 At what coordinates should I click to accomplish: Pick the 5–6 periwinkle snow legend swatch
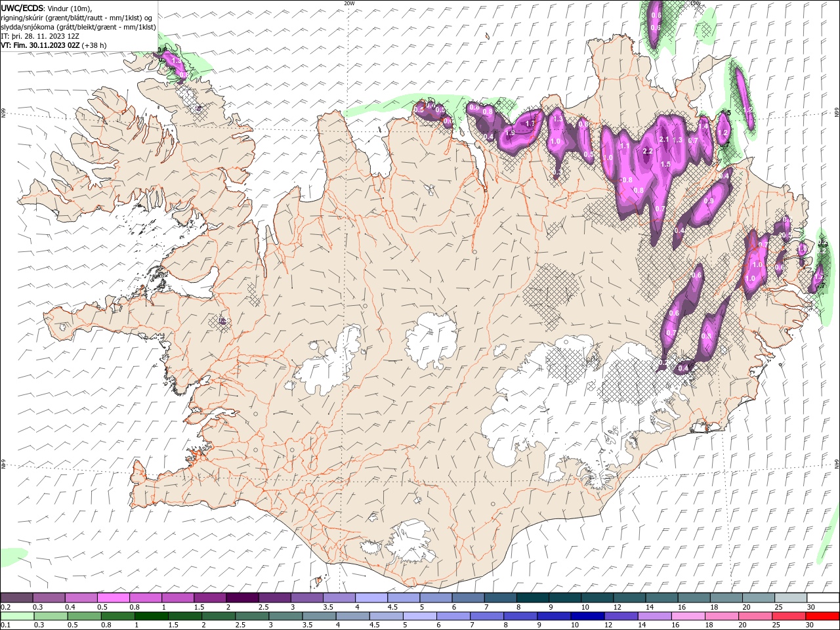tap(436, 597)
